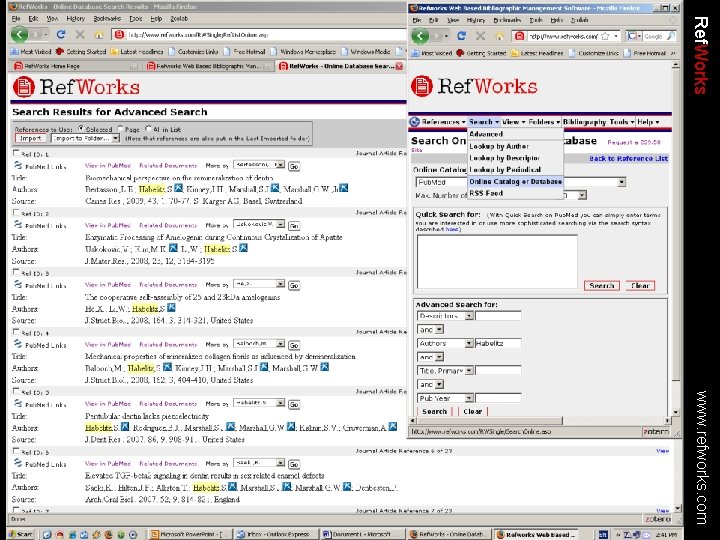Viewport: 720px width, 540px height.
Task: Click lookup icon after Habelitz,S in Ref 3
Action: click(x=171, y=308)
